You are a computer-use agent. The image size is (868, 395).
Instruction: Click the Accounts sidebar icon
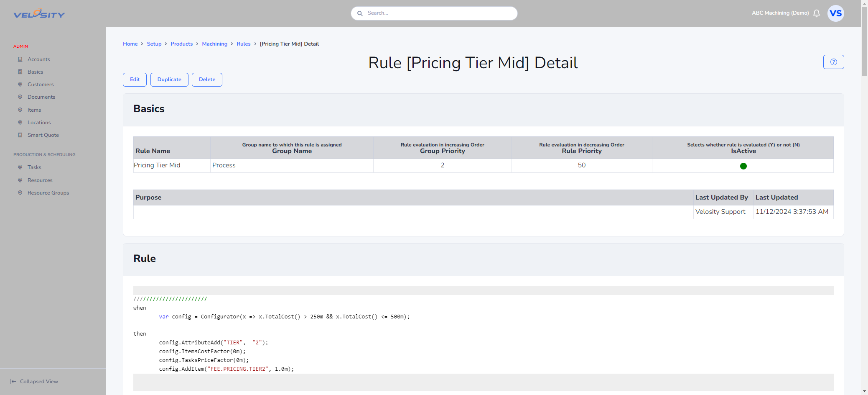pos(20,59)
